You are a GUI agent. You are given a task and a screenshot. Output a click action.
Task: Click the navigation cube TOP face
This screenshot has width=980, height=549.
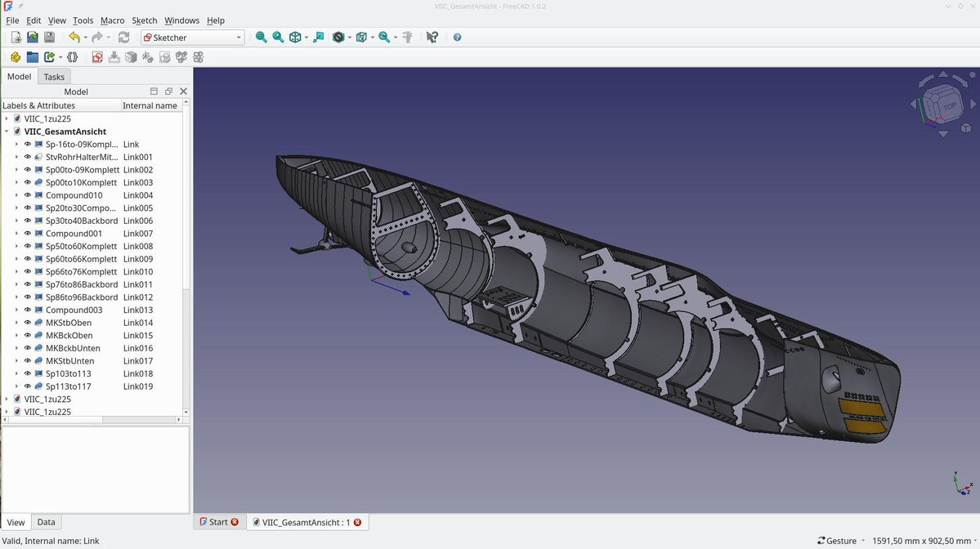click(948, 106)
